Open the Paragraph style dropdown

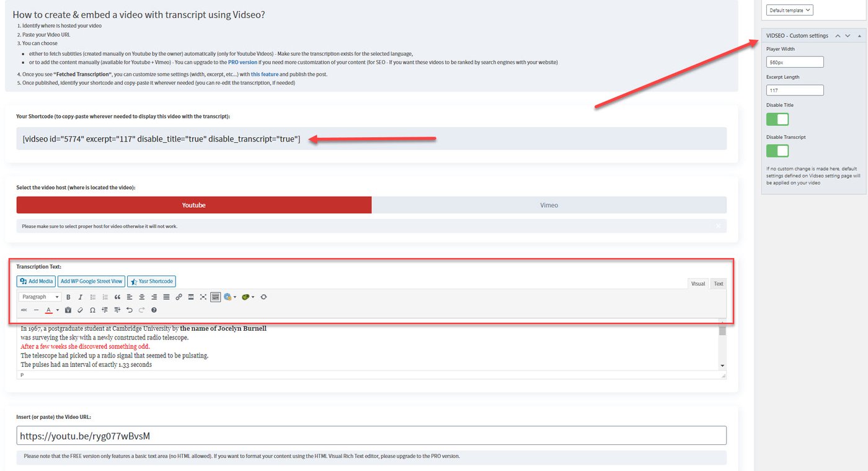pos(39,297)
